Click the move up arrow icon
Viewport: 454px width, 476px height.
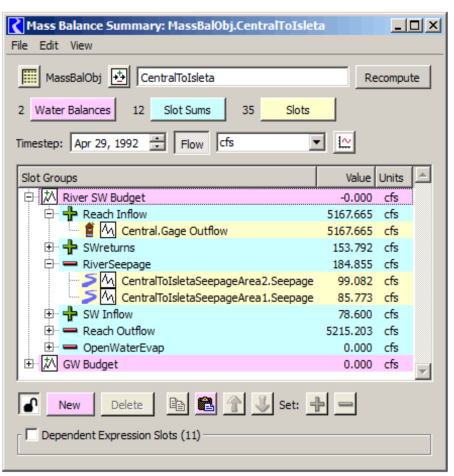point(234,404)
